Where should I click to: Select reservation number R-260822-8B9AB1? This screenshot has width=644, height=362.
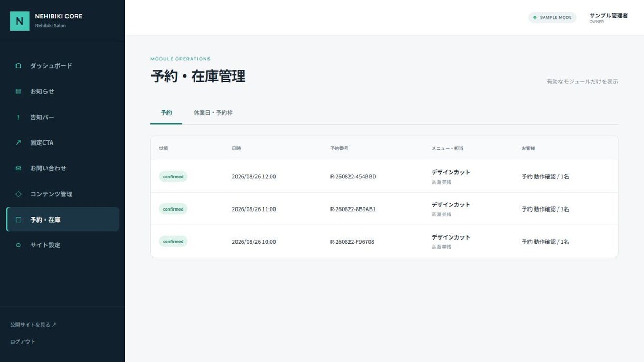point(353,209)
